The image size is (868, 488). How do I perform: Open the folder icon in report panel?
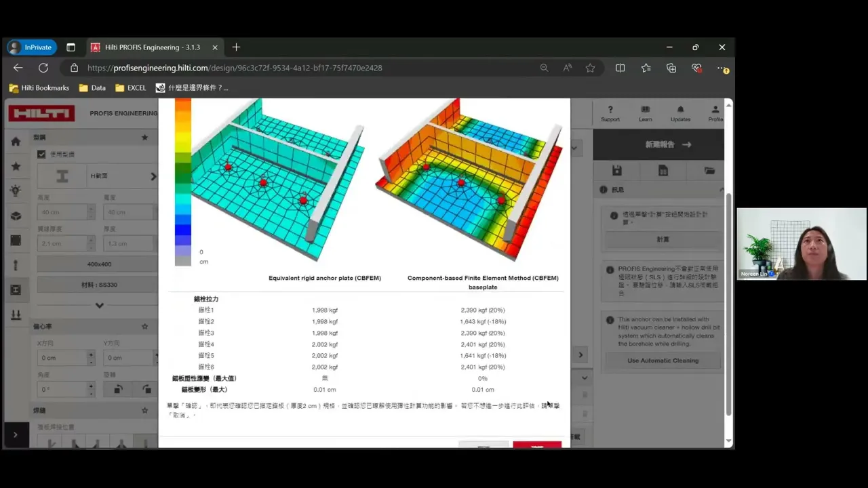pyautogui.click(x=709, y=171)
